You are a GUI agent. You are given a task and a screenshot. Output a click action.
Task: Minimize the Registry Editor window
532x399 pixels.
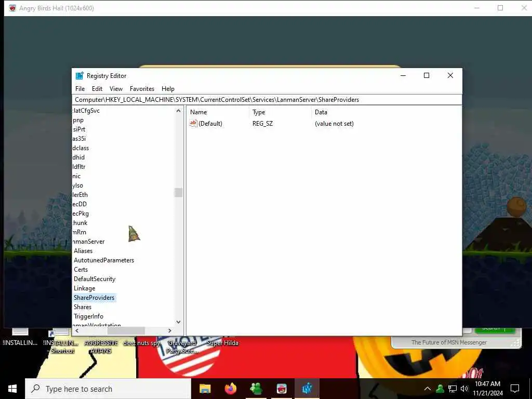[403, 75]
